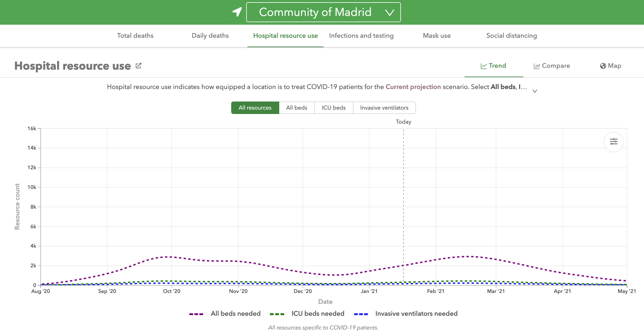Open the Mask use section
644x332 pixels.
point(437,36)
